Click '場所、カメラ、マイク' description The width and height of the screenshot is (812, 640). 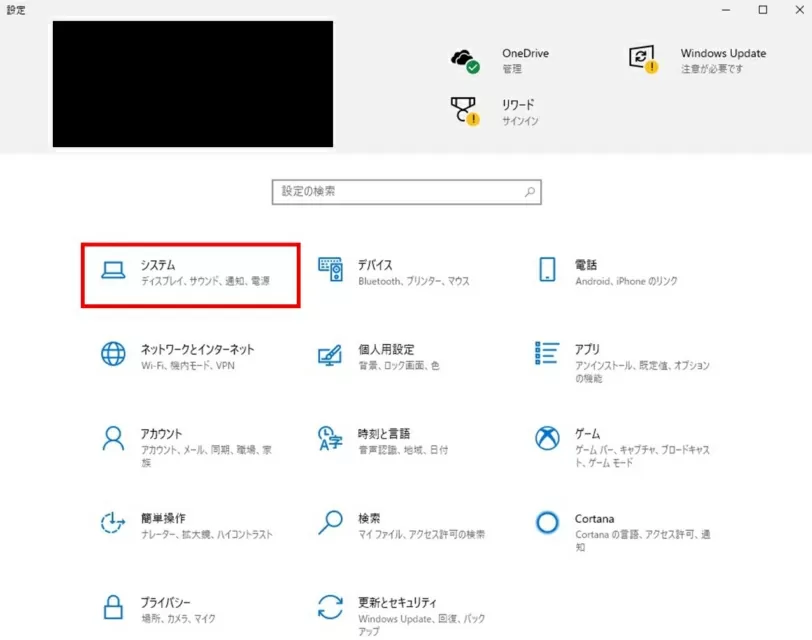pos(178,619)
